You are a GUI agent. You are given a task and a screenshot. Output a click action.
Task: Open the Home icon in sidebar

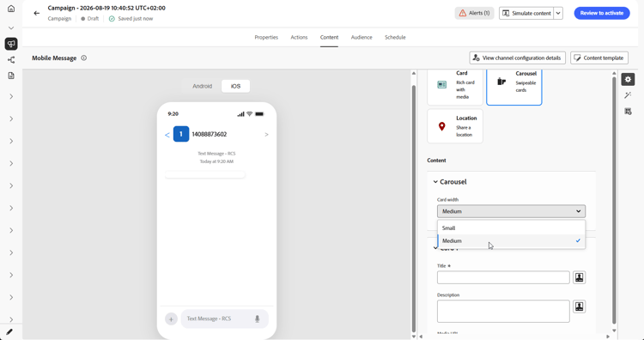pyautogui.click(x=11, y=9)
